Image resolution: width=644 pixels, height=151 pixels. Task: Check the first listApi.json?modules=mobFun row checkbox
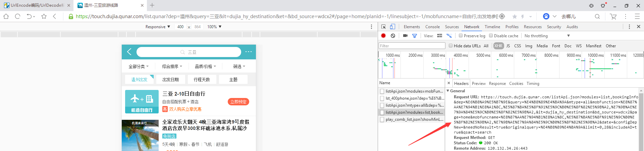coord(382,91)
